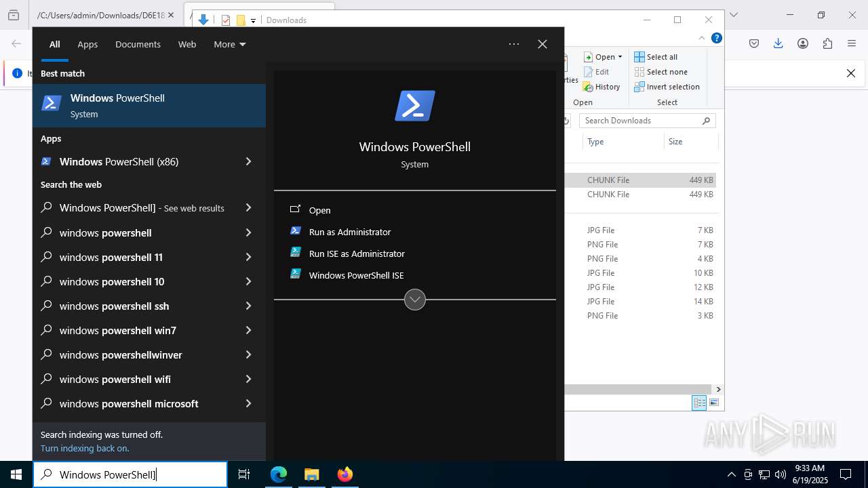This screenshot has height=488, width=868.
Task: Switch to the Apps search tab
Action: (87, 44)
